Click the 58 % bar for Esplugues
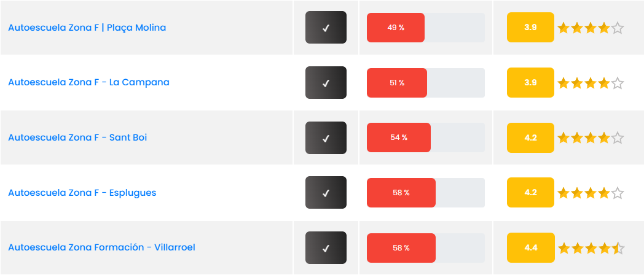This screenshot has width=644, height=275. tap(401, 193)
